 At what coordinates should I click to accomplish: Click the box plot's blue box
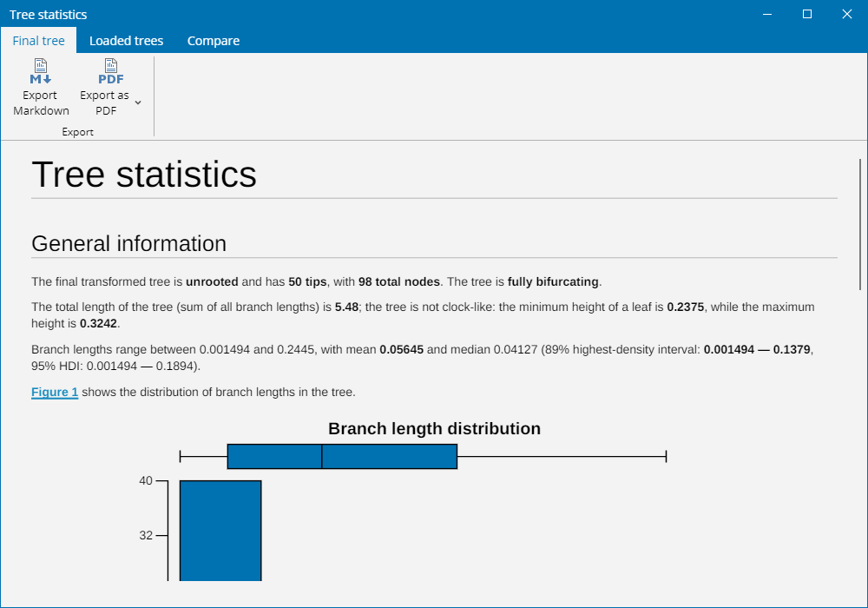point(342,456)
